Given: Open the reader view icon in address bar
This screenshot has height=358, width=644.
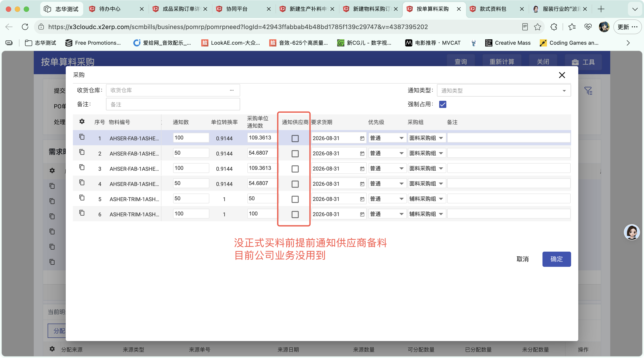Looking at the screenshot, I should click(525, 27).
